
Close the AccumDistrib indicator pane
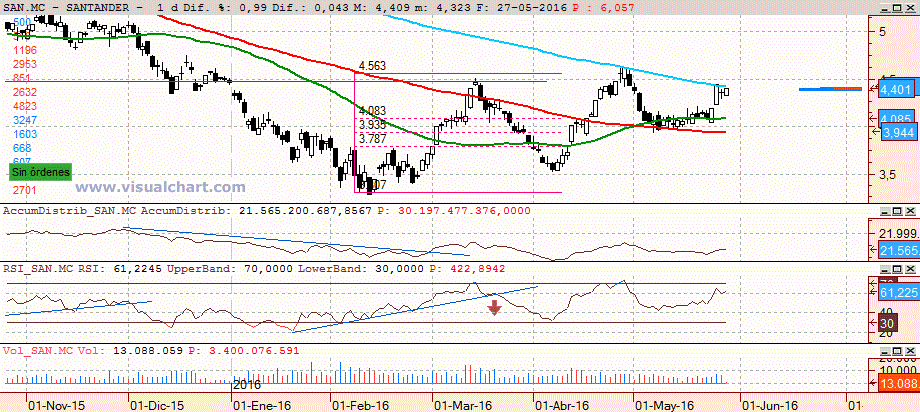(x=911, y=211)
